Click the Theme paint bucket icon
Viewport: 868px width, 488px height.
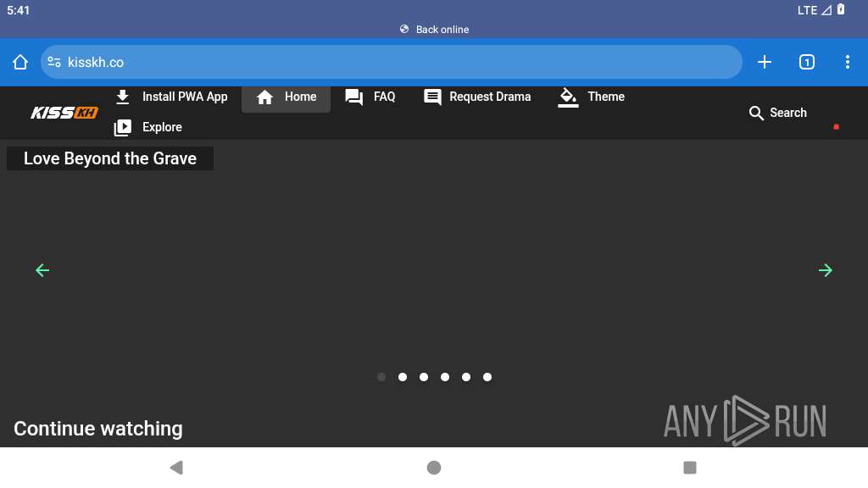(x=568, y=97)
